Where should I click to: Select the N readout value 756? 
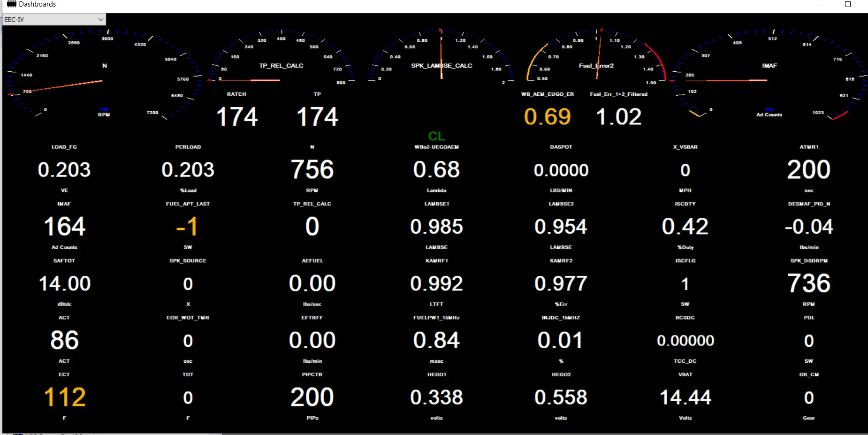click(x=312, y=169)
